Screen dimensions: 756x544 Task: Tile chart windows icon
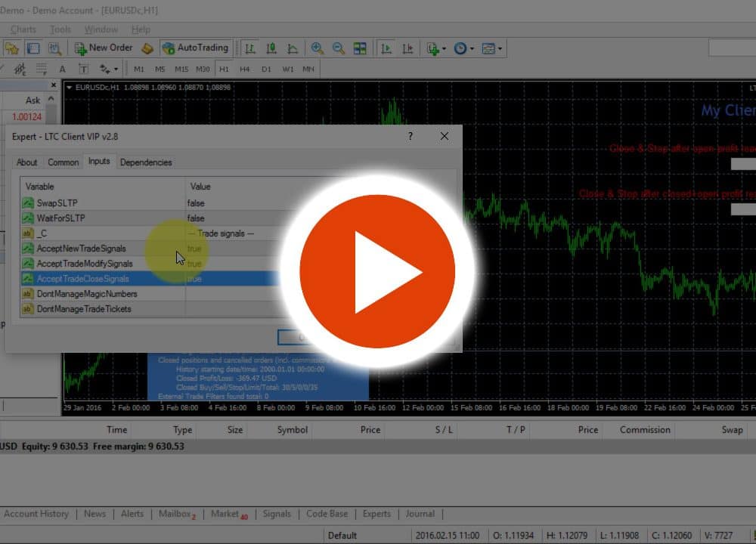[360, 48]
